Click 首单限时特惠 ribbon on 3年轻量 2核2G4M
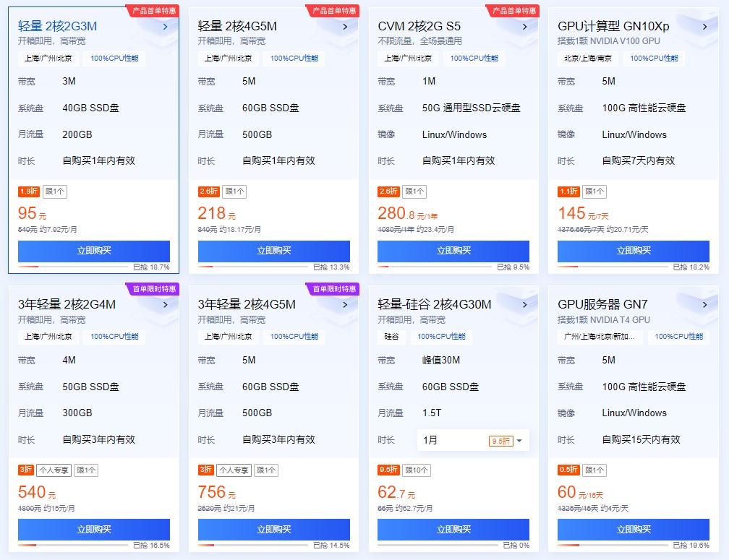This screenshot has width=729, height=560. tap(153, 289)
